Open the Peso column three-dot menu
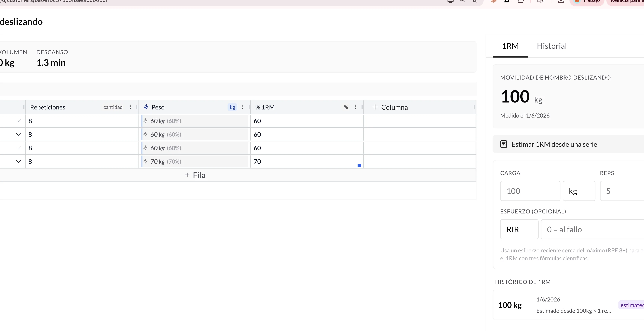This screenshot has width=644, height=331. pyautogui.click(x=243, y=107)
